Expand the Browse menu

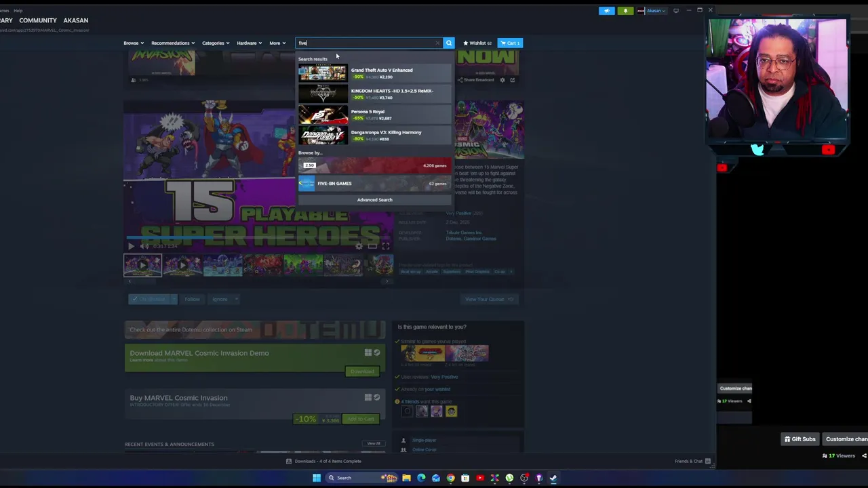[x=132, y=43]
